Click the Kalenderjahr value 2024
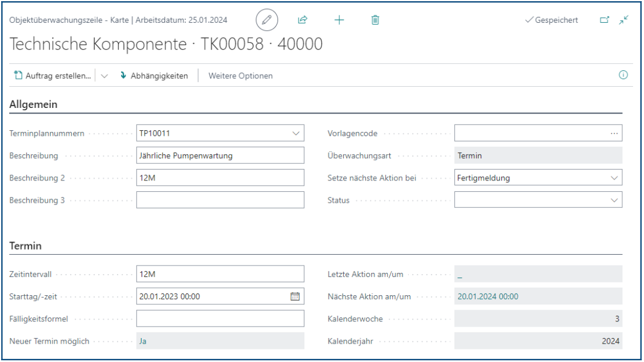 pyautogui.click(x=610, y=341)
